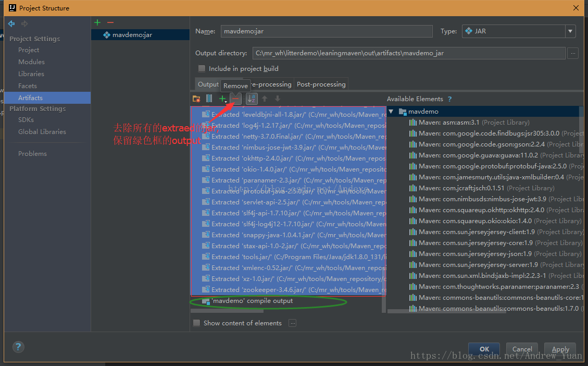Remove selected artifact with red minus above list
This screenshot has width=588, height=366.
tap(110, 22)
